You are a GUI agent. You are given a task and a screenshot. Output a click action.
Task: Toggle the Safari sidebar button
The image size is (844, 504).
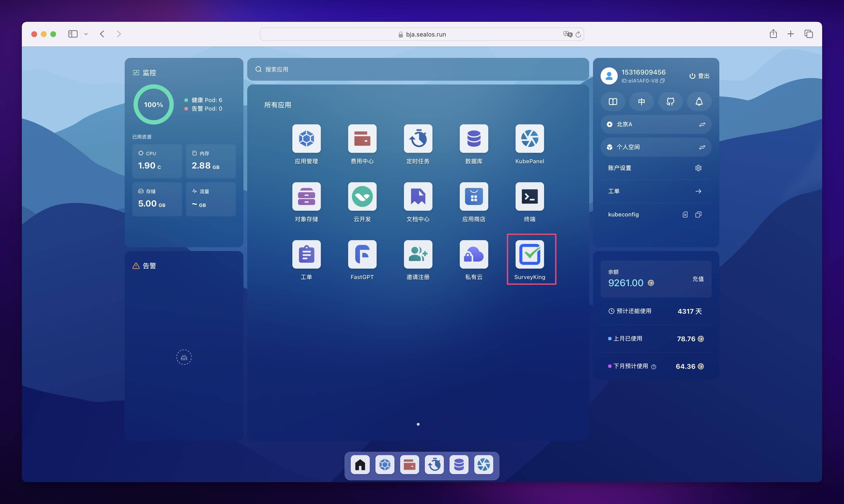pos(73,34)
